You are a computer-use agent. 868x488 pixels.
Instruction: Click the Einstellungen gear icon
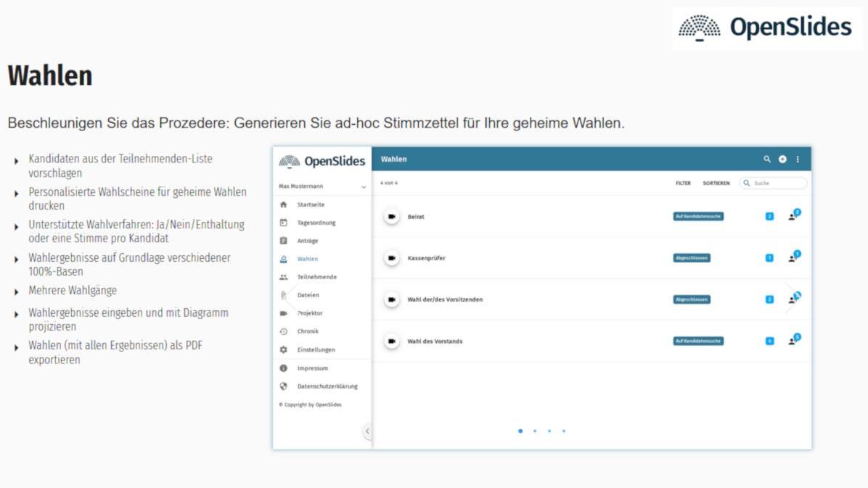[284, 350]
